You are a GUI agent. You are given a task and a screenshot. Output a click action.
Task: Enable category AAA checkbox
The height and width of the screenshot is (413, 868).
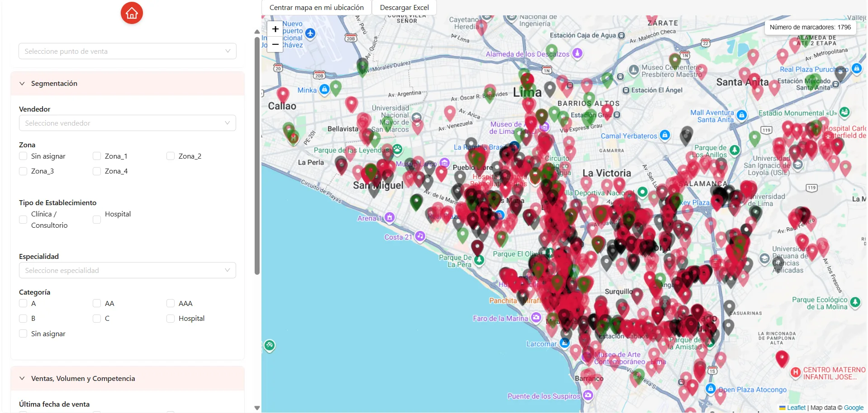[171, 303]
